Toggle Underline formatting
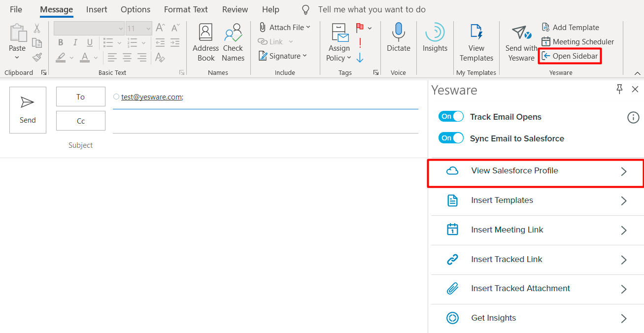The width and height of the screenshot is (644, 333). [90, 43]
